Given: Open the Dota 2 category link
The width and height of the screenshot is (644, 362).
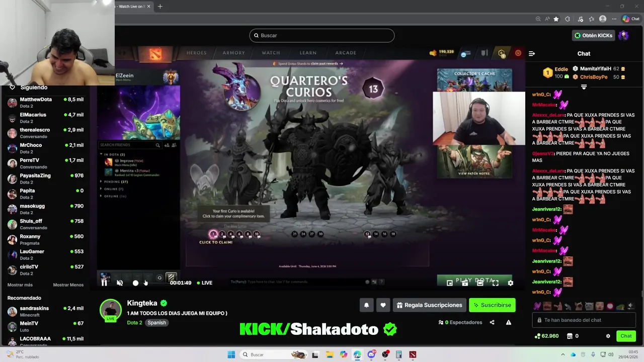Looking at the screenshot, I should click(134, 323).
